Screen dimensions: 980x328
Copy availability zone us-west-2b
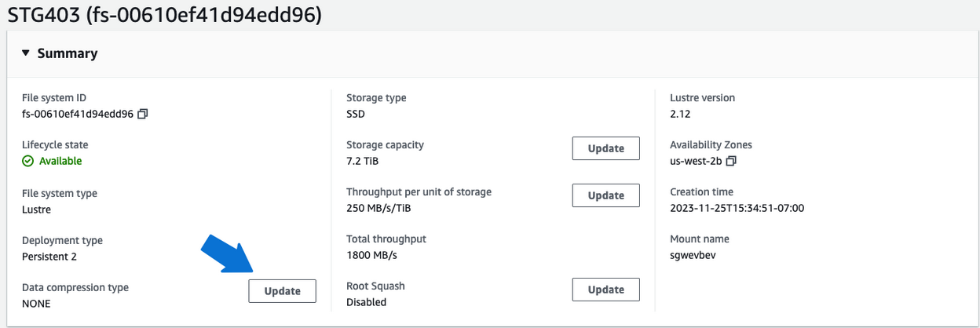pos(731,161)
